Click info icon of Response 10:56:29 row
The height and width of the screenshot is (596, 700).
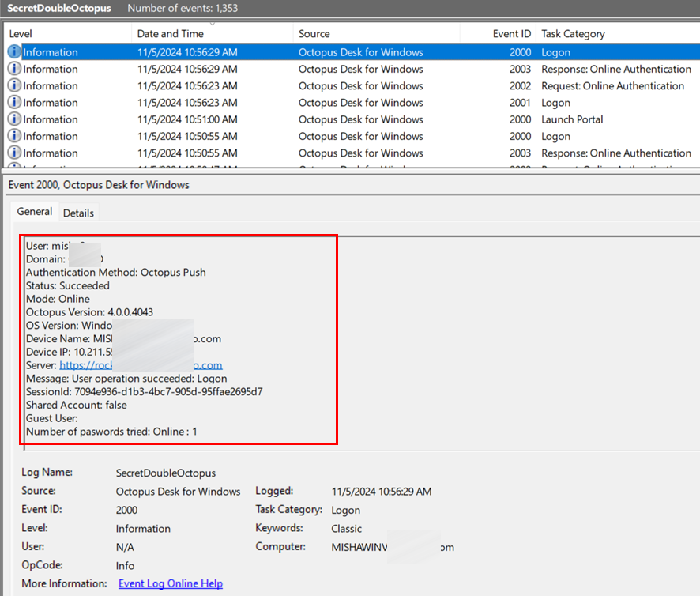(14, 69)
